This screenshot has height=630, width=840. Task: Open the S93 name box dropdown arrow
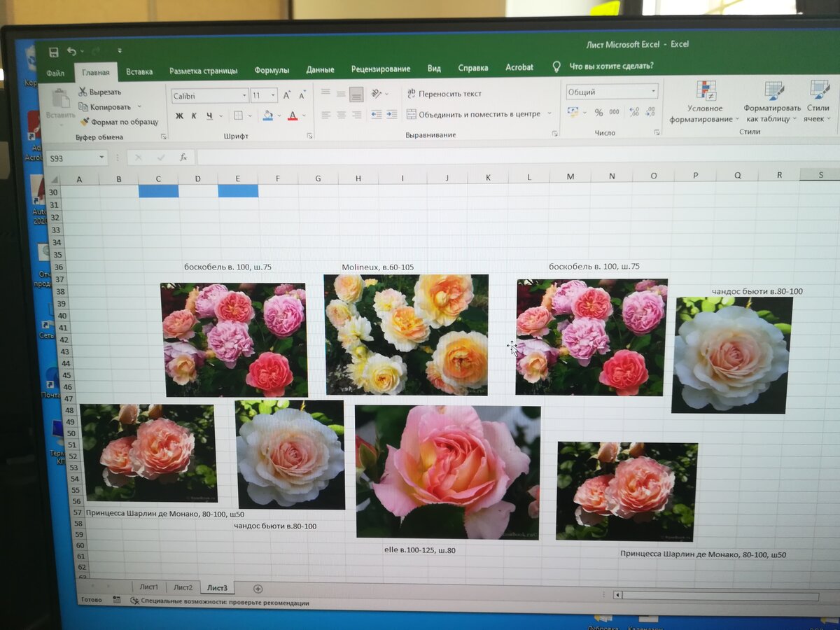[102, 158]
